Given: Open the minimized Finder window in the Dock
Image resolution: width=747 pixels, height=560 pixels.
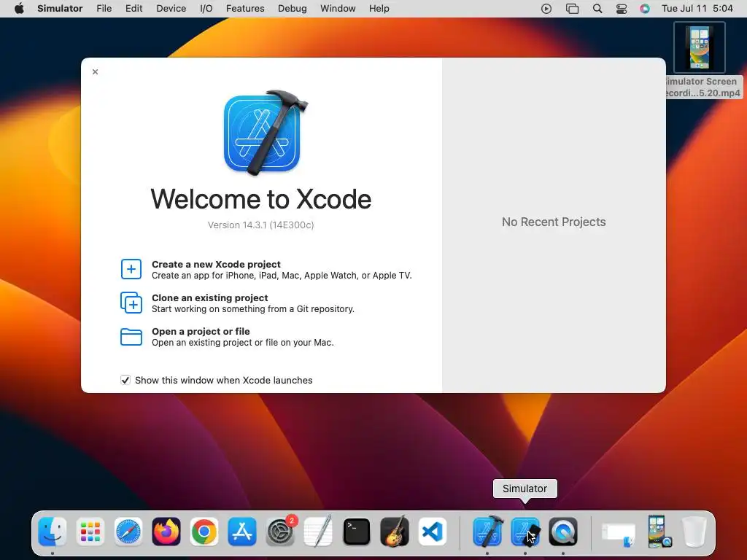Looking at the screenshot, I should click(x=619, y=534).
